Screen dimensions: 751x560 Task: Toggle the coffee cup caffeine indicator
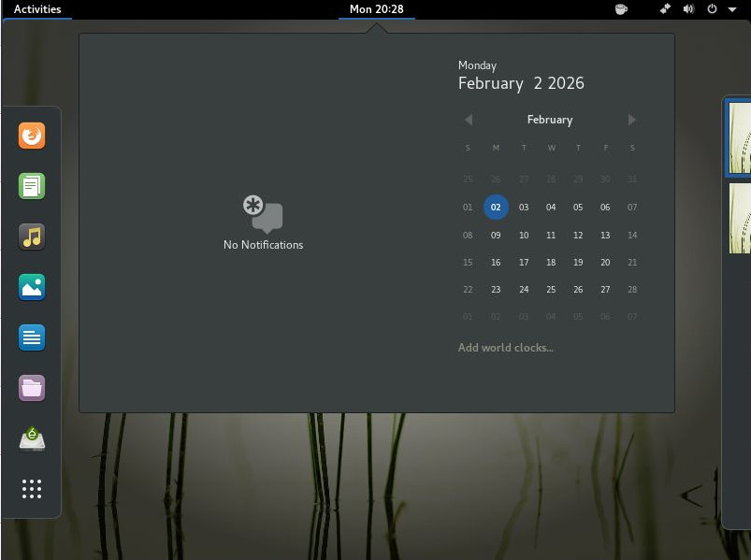[621, 9]
